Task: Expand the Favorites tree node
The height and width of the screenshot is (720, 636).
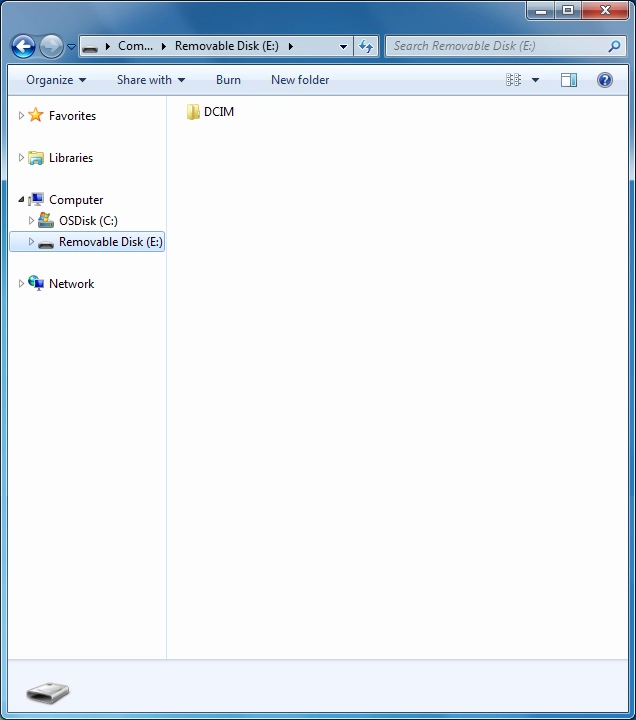Action: pyautogui.click(x=21, y=116)
